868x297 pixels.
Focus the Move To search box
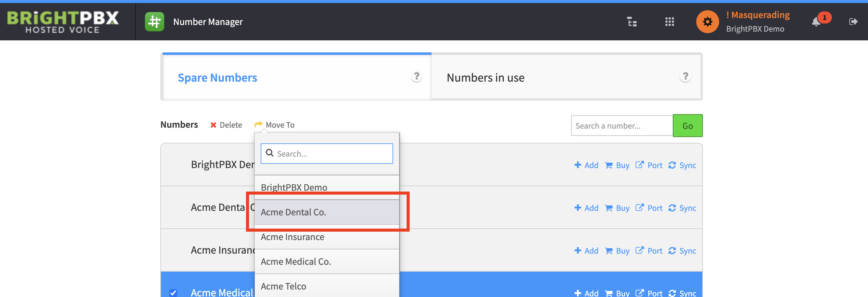[x=327, y=154]
